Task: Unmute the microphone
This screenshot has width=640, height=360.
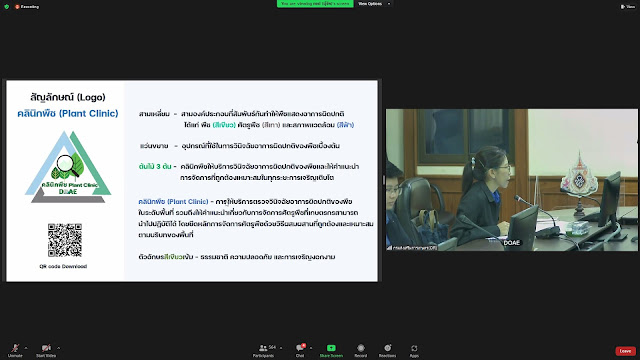Action: point(15,350)
